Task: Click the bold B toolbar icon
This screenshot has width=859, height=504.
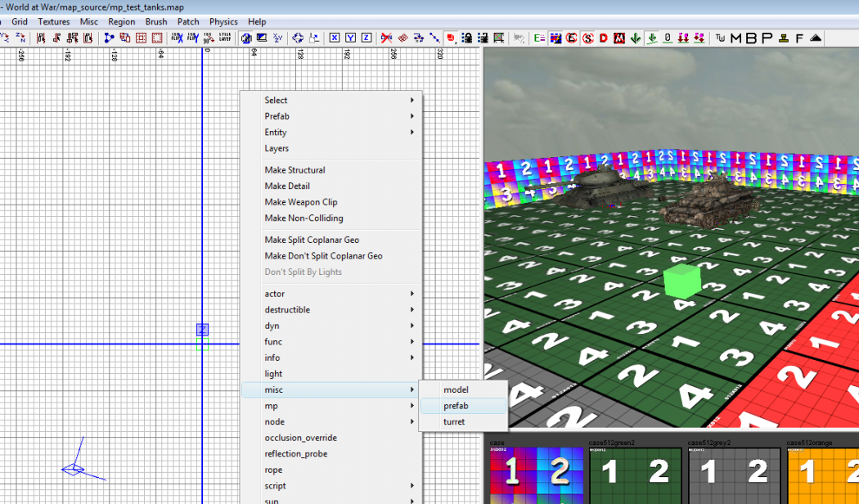Action: coord(751,38)
